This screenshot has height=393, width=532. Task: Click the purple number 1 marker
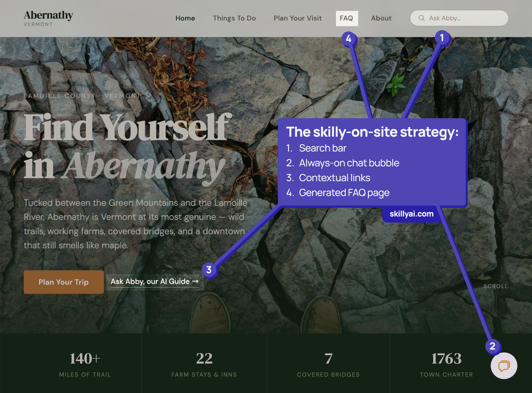[x=442, y=38]
